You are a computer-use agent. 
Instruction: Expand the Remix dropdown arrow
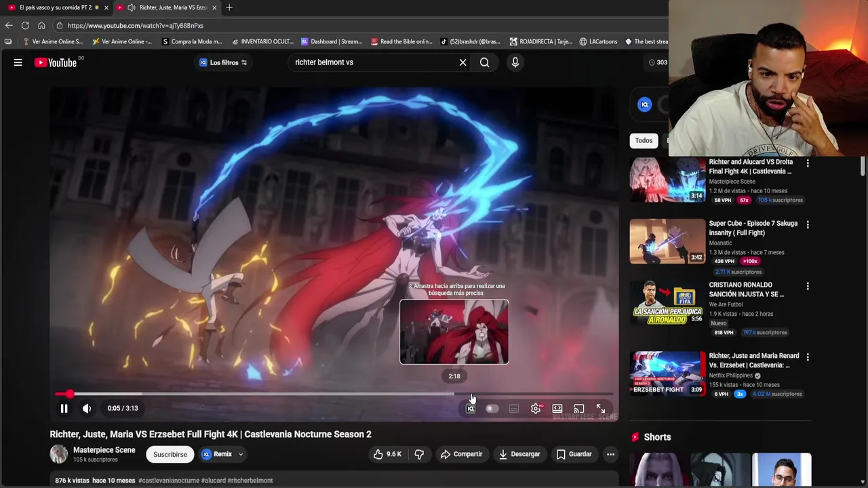click(x=241, y=454)
